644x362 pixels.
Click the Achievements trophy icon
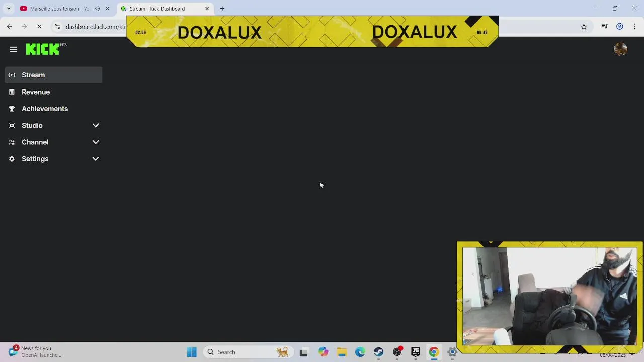tap(12, 109)
